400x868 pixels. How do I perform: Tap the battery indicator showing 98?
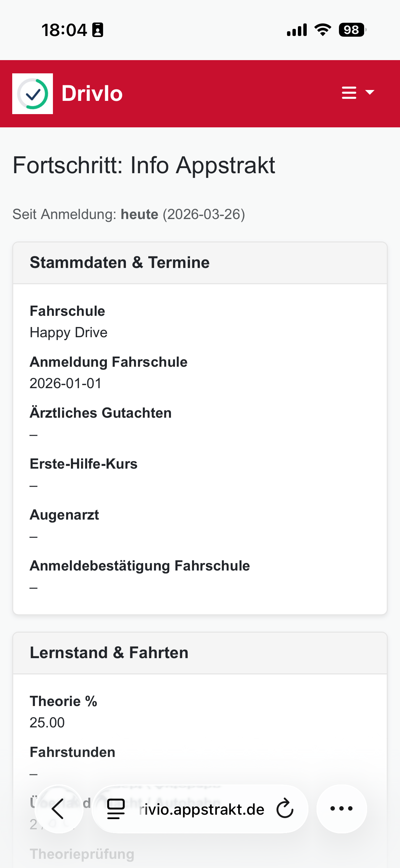pyautogui.click(x=352, y=30)
